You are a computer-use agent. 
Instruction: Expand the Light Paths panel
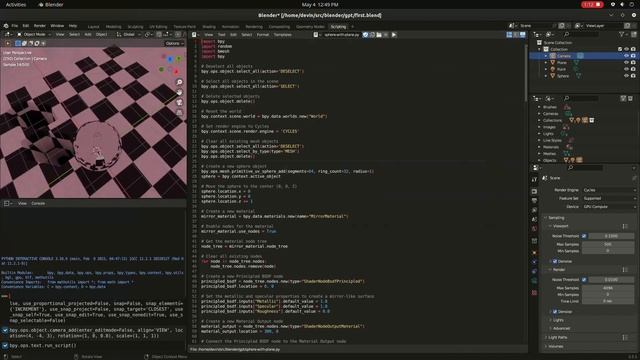[x=557, y=338]
